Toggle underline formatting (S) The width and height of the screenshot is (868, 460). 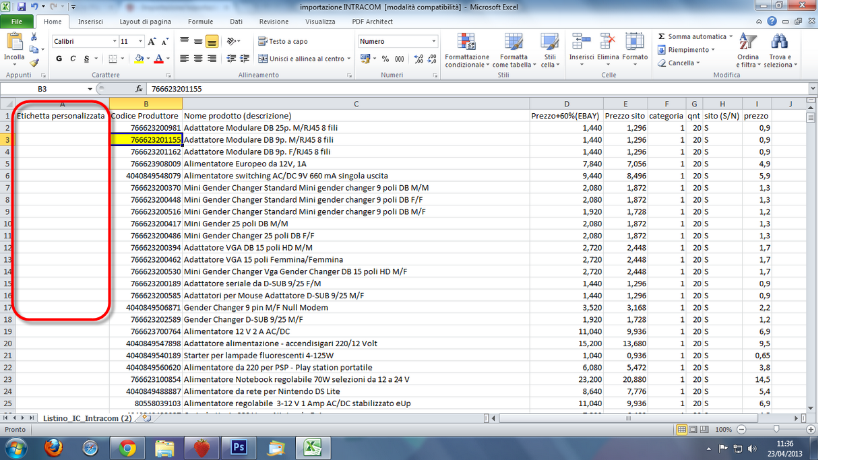[x=86, y=59]
